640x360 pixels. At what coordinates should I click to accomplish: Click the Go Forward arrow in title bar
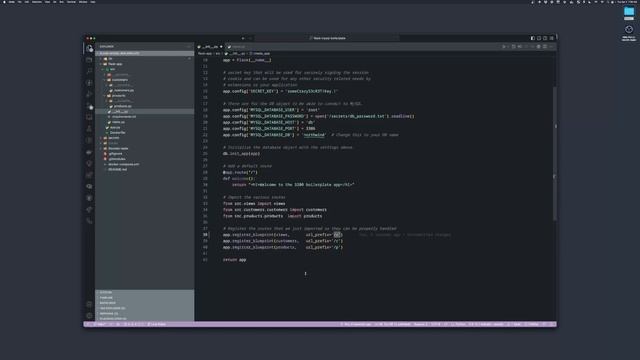[x=250, y=38]
